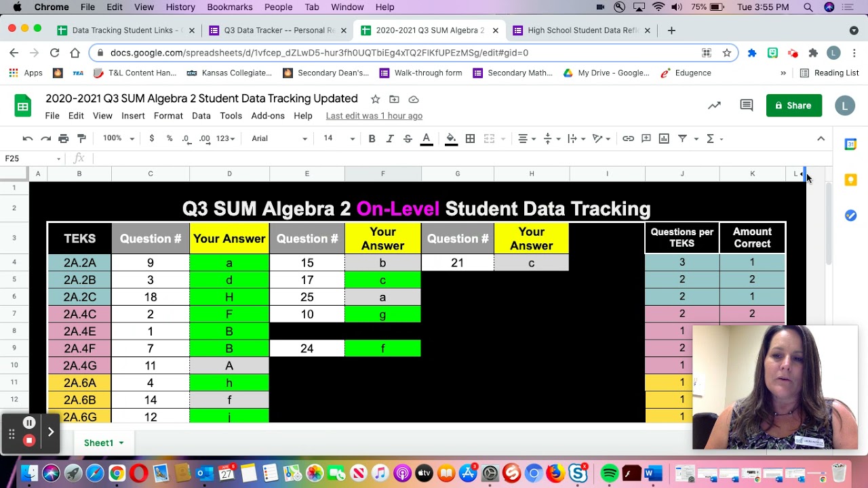Format as percent icon
This screenshot has height=488, width=868.
pos(170,138)
